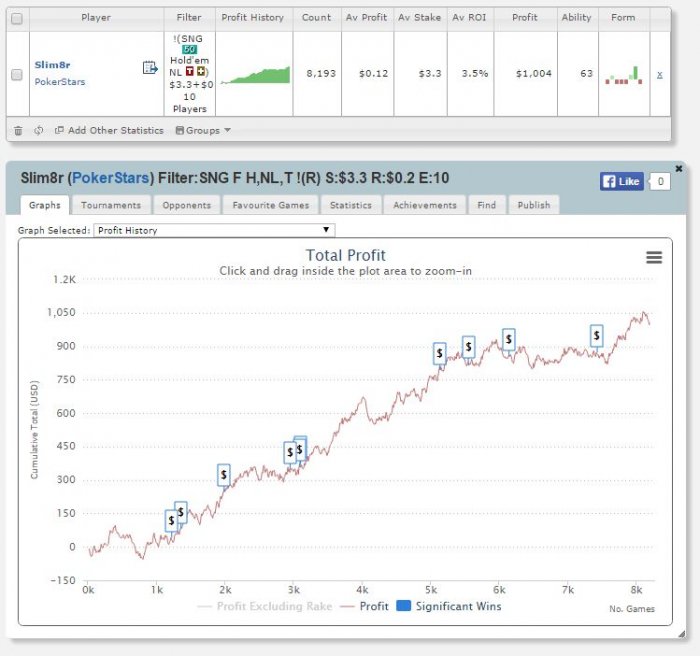This screenshot has height=656, width=700.
Task: Click the export schedule icon beside Slim8r
Action: (x=150, y=68)
